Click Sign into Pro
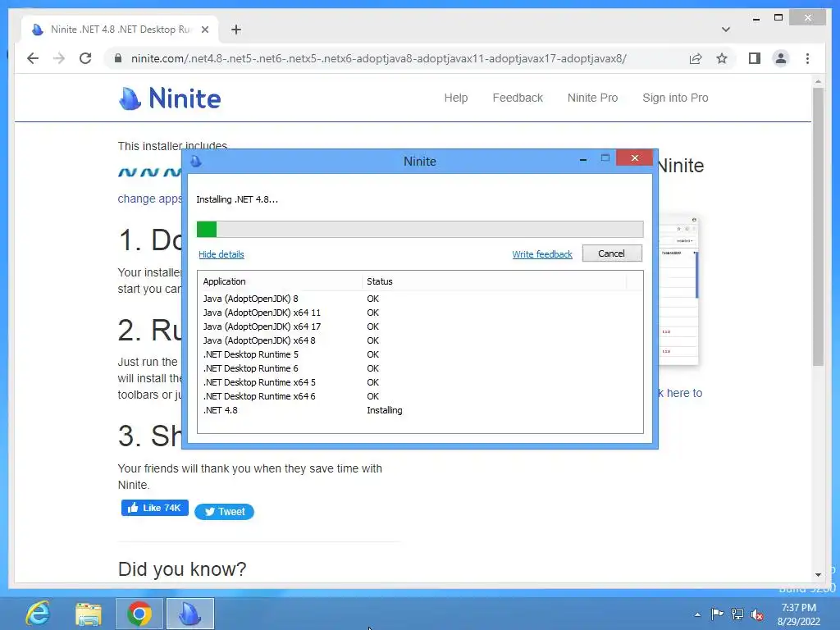 pyautogui.click(x=675, y=98)
